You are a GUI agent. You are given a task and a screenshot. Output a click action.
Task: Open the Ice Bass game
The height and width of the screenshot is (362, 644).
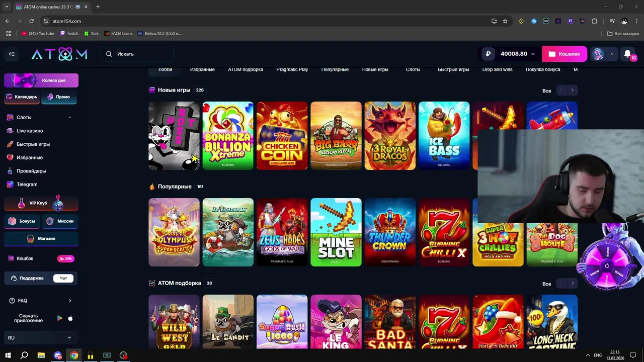444,136
